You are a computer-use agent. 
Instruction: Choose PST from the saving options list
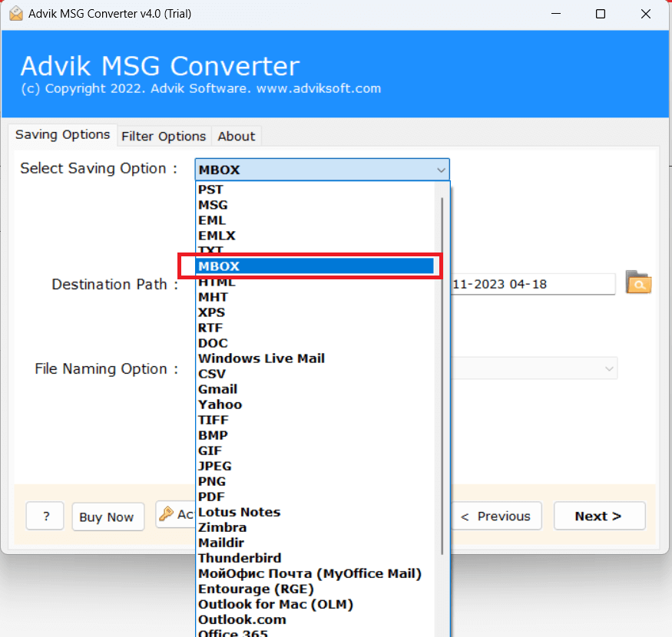[316, 190]
